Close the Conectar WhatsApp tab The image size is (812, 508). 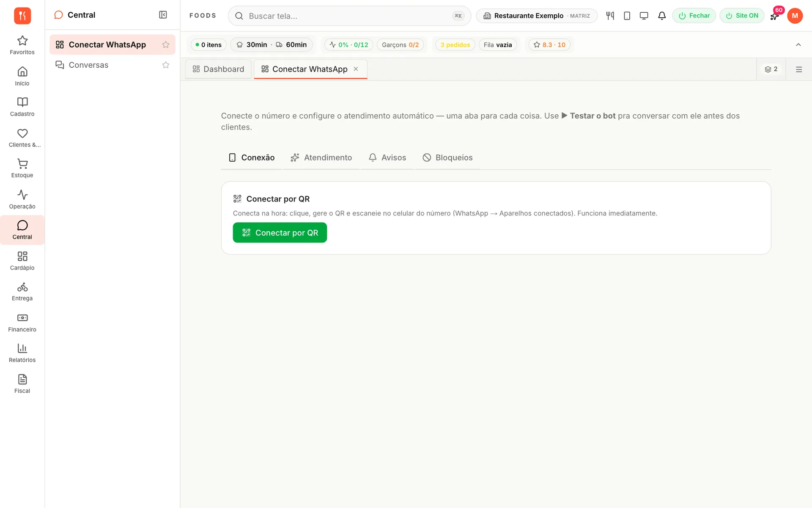tap(356, 69)
